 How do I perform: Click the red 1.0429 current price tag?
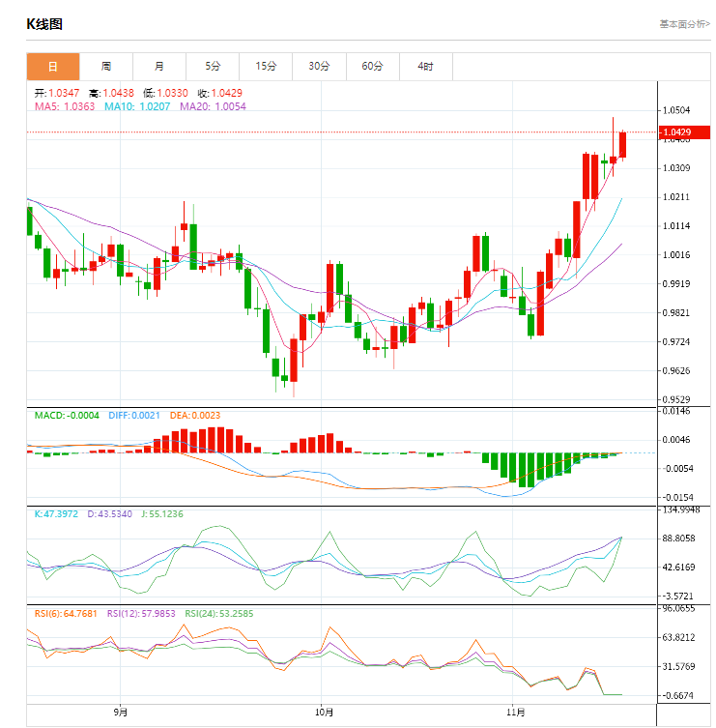point(684,132)
